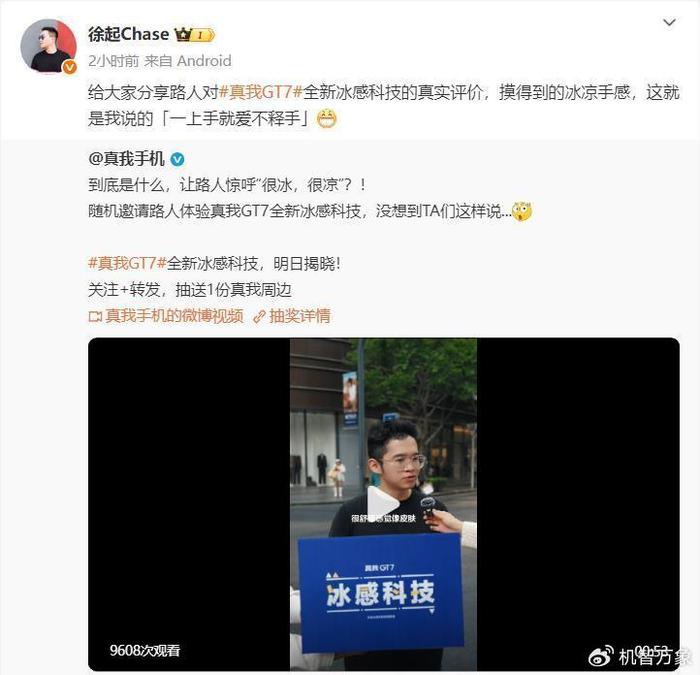The height and width of the screenshot is (675, 700).
Task: Open 徐起Chase's profile avatar
Action: pos(48,46)
